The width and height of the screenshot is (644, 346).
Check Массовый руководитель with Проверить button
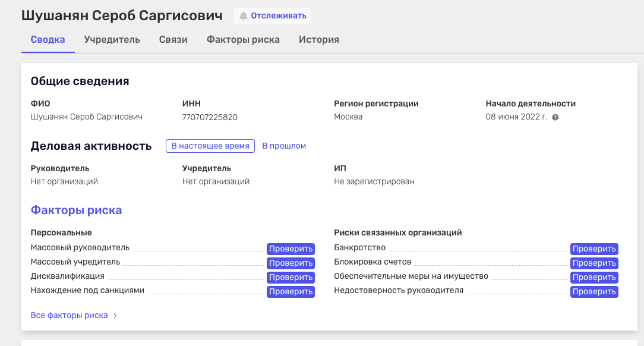pos(291,249)
